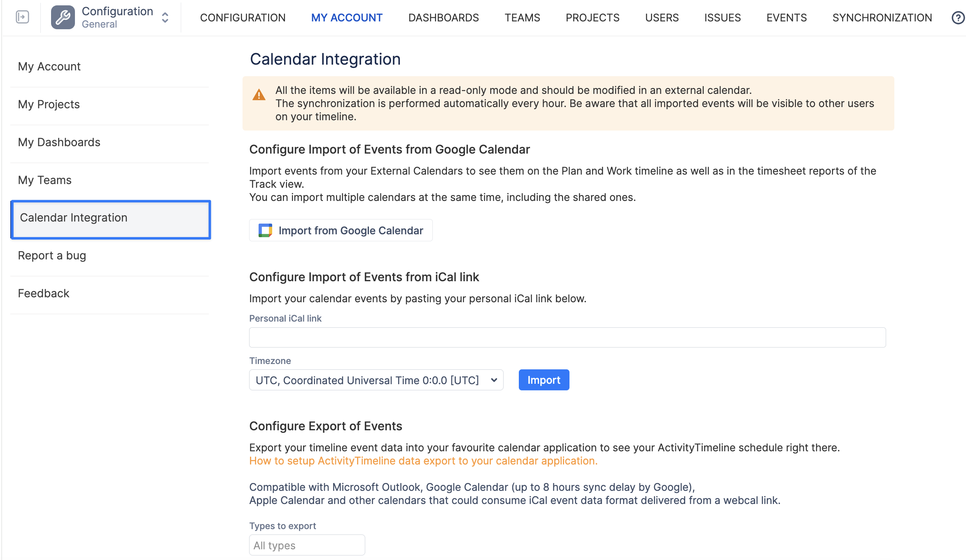The height and width of the screenshot is (560, 966).
Task: Click the Google Calendar logo icon
Action: pyautogui.click(x=265, y=231)
